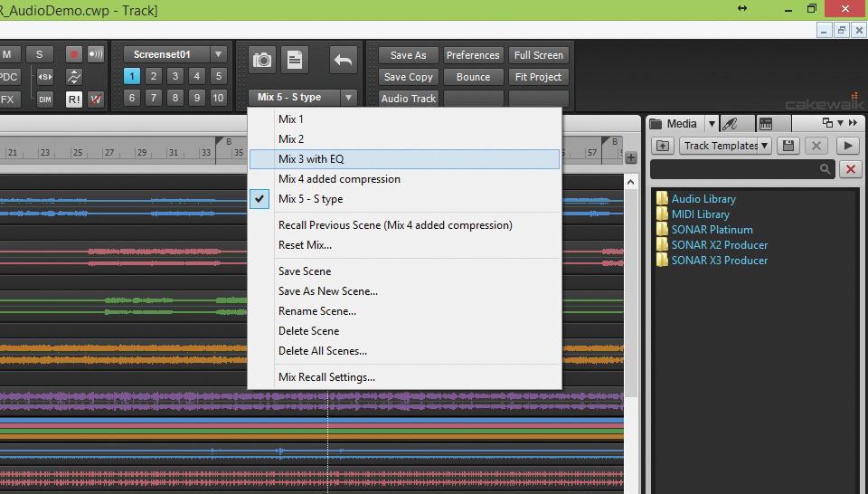Open the Track Templates dropdown

(x=725, y=146)
